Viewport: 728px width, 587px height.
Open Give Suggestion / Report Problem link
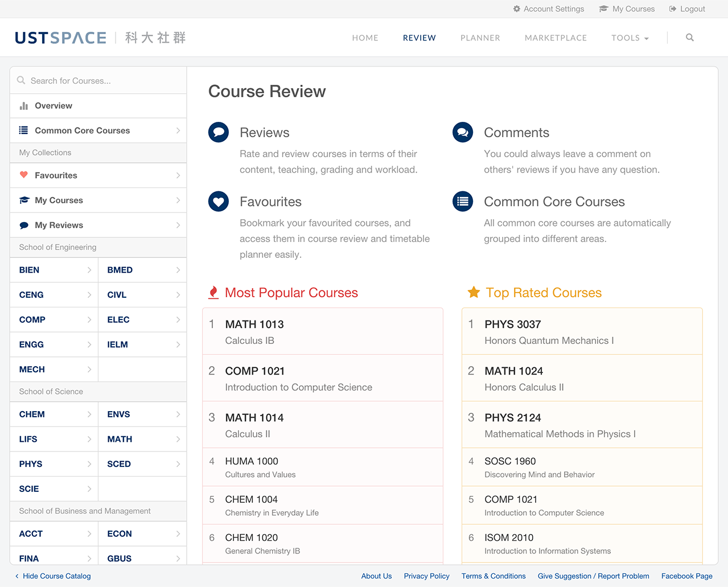pos(594,576)
